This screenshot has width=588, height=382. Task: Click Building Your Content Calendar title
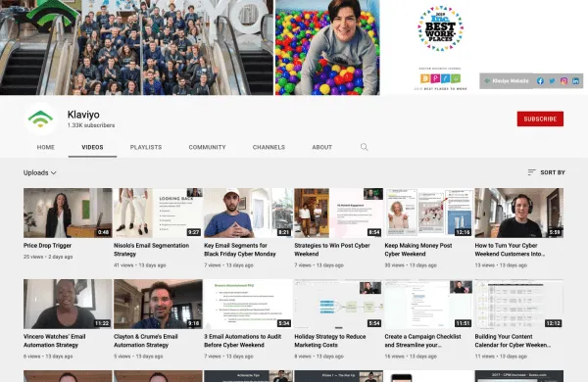[513, 341]
